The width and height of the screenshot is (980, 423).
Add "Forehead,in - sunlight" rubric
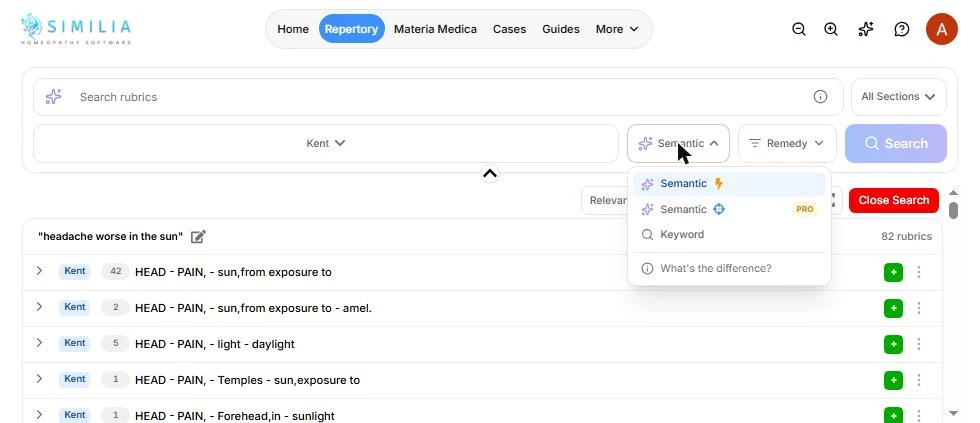coord(893,416)
